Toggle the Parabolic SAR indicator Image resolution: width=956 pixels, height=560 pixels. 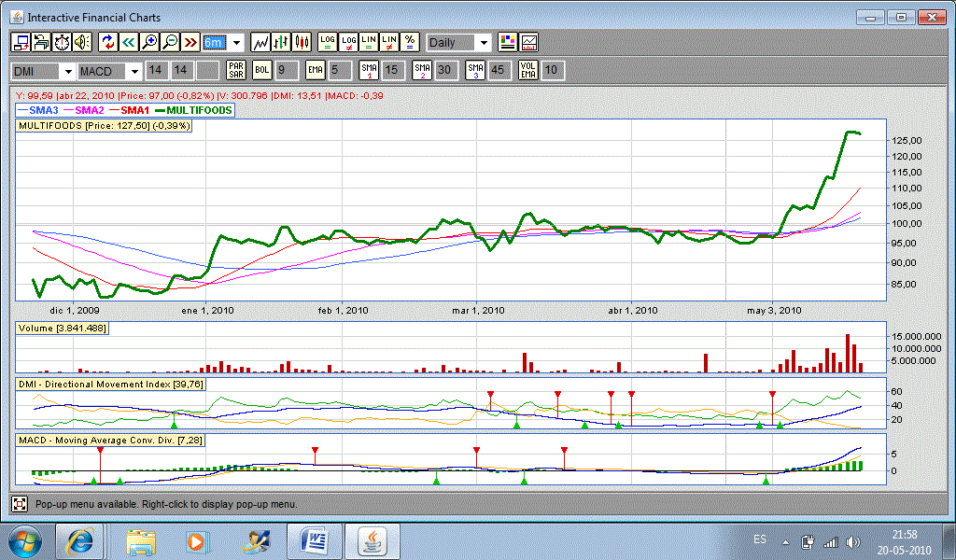[236, 71]
